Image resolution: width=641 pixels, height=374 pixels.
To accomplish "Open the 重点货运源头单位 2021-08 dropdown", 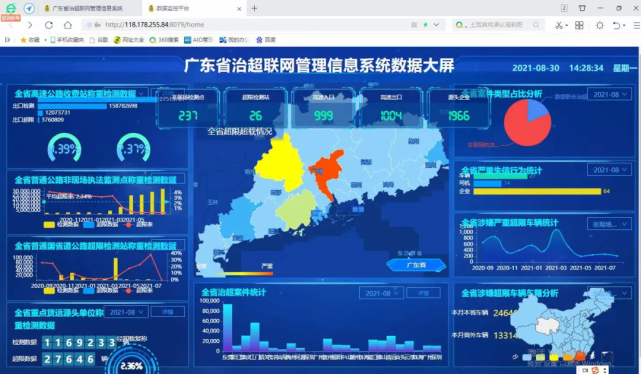I will coord(126,312).
